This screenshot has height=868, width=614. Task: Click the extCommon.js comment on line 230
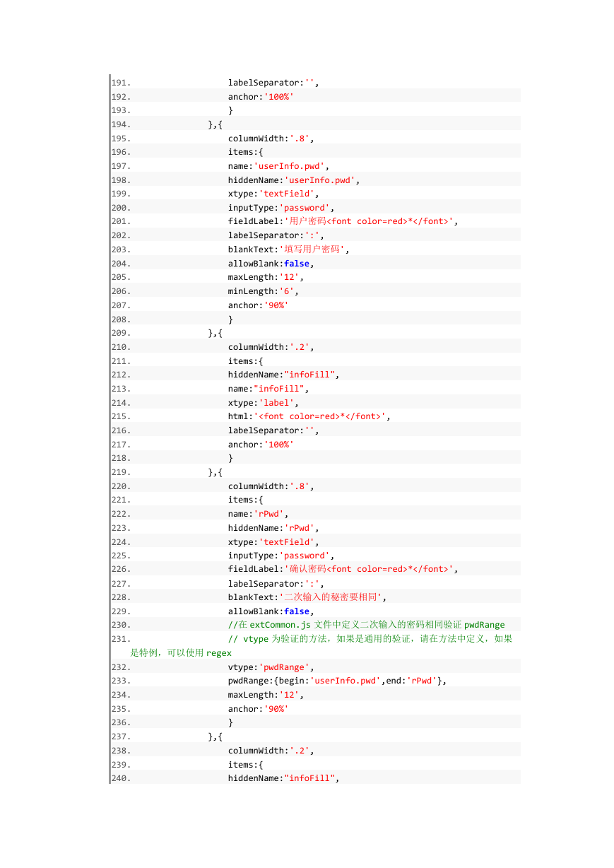coord(367,625)
